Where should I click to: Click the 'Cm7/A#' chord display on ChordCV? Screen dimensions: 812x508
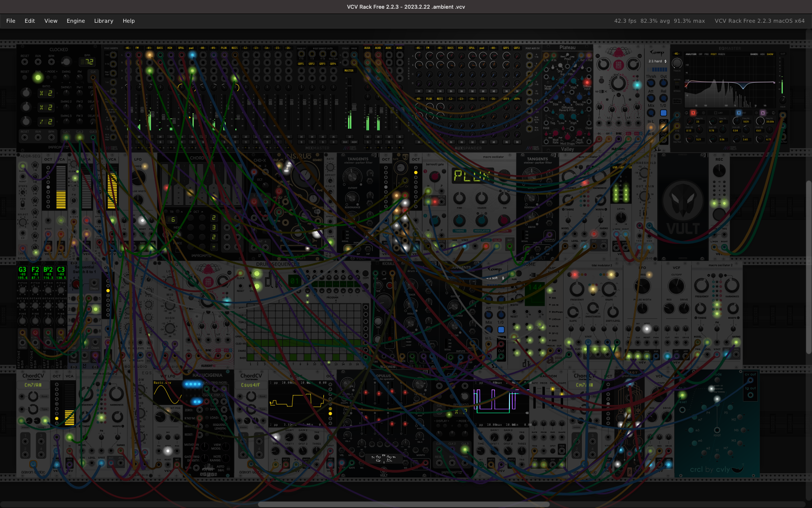point(33,385)
